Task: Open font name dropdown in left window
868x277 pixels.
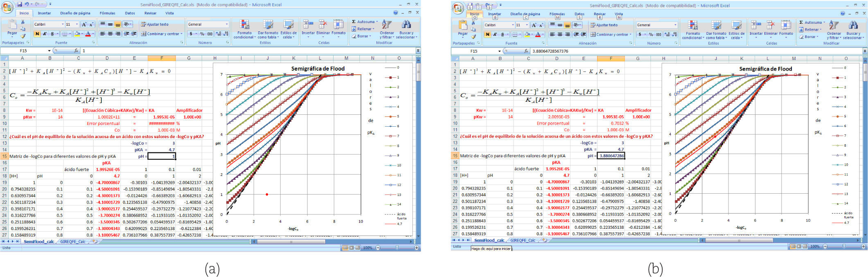Action: pos(63,25)
